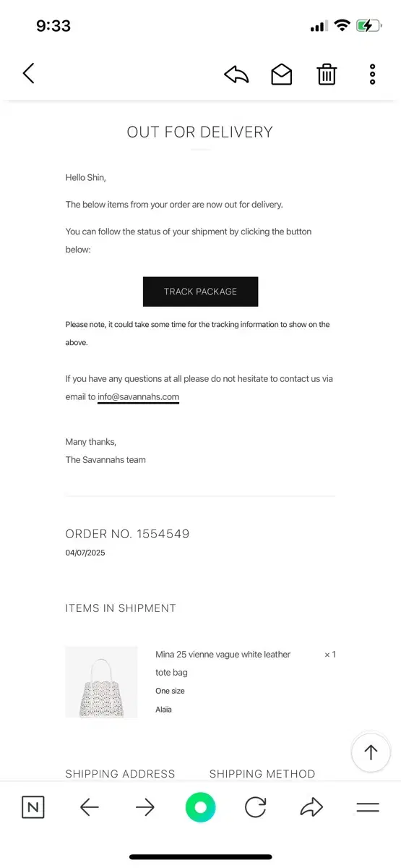This screenshot has width=401, height=868.
Task: Tap the white tote bag thumbnail
Action: point(101,682)
